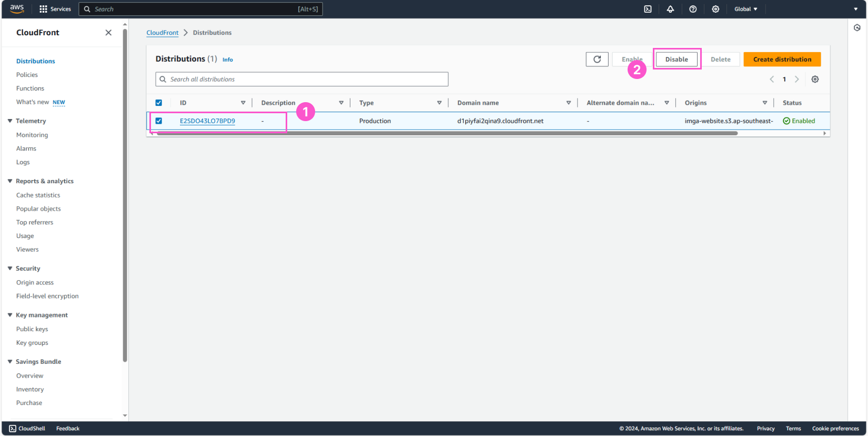The width and height of the screenshot is (868, 436).
Task: Click the table horizontal scrollbar
Action: coord(447,133)
